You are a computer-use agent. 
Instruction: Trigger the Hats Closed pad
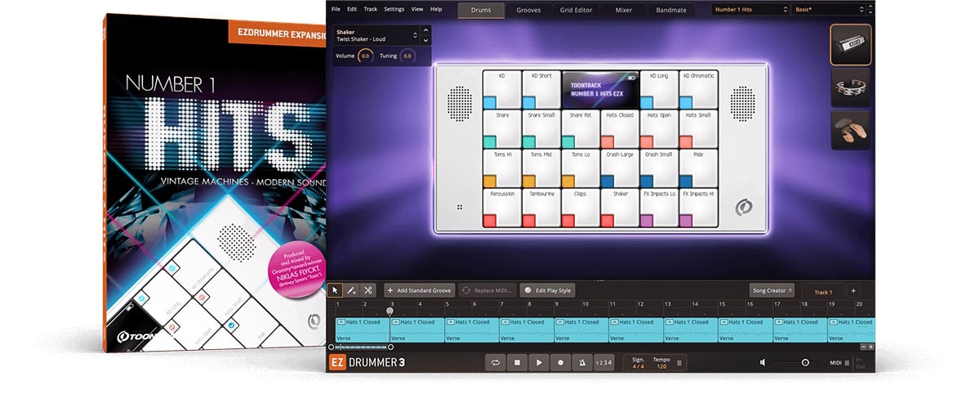(x=620, y=128)
